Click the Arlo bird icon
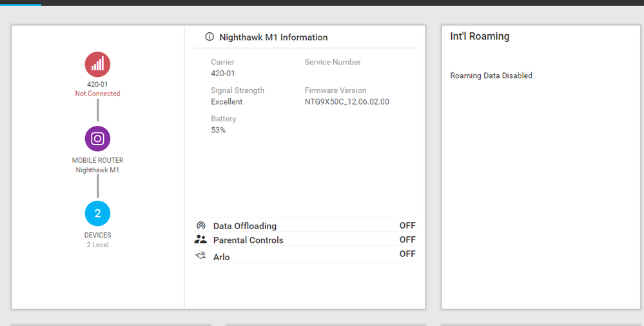The image size is (644, 326). pos(201,256)
